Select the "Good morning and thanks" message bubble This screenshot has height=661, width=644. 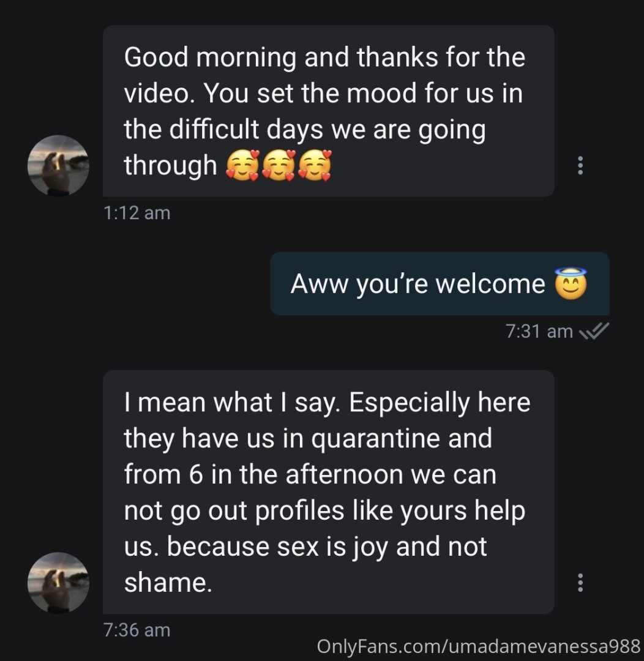click(328, 111)
